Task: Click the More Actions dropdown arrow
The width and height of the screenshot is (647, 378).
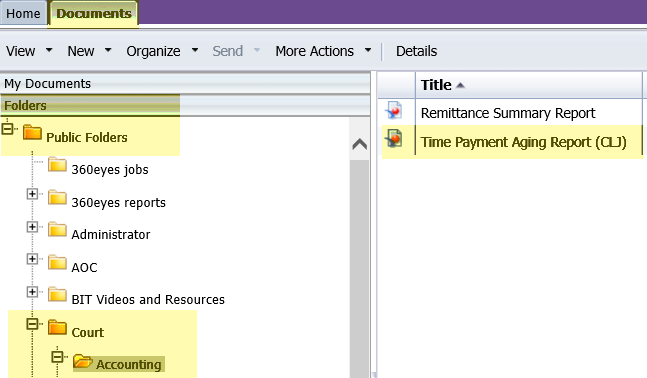Action: point(368,50)
